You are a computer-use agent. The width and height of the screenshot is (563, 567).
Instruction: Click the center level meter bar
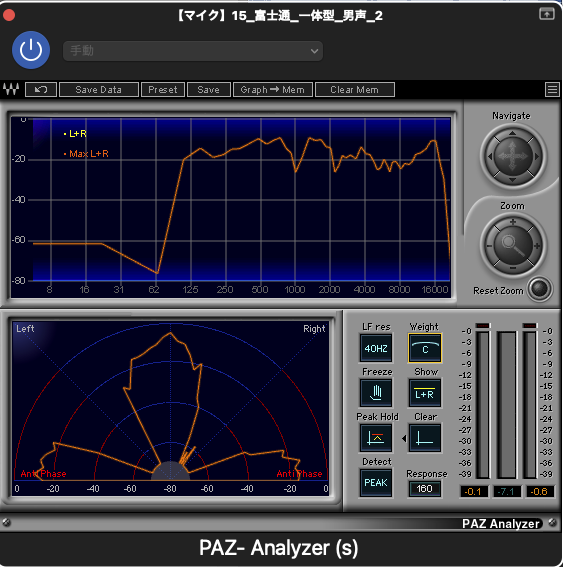pyautogui.click(x=506, y=405)
